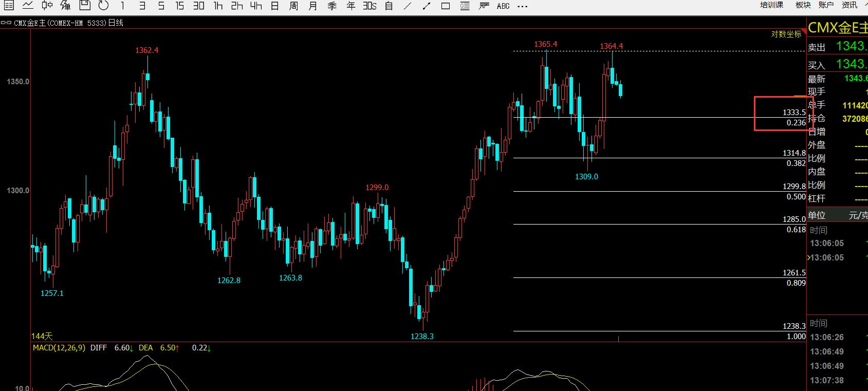Click the 0.618 Fibonacci retracement line label
The height and width of the screenshot is (391, 868).
[796, 230]
